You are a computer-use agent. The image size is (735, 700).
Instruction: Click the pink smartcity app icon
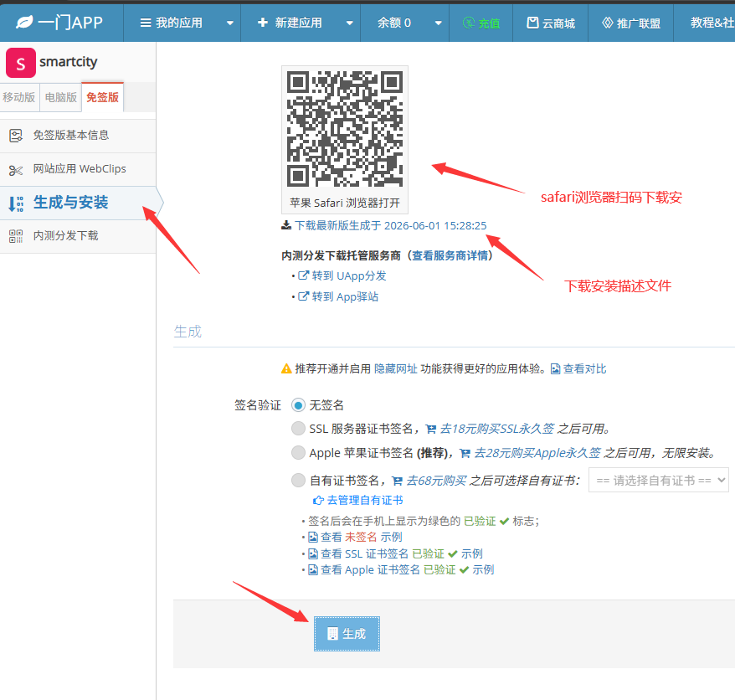coord(21,63)
